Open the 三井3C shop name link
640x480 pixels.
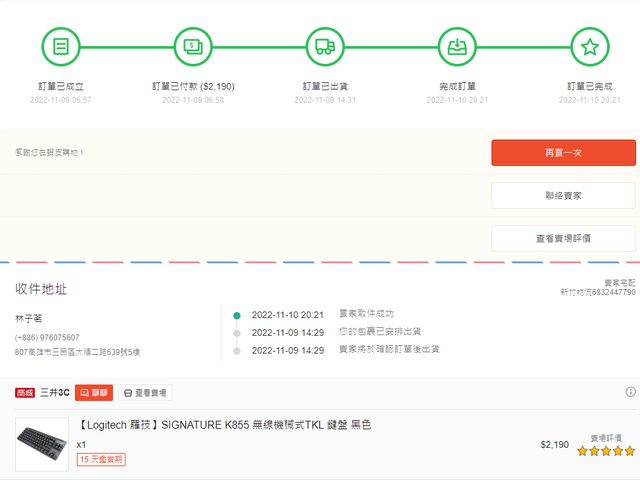[55, 393]
